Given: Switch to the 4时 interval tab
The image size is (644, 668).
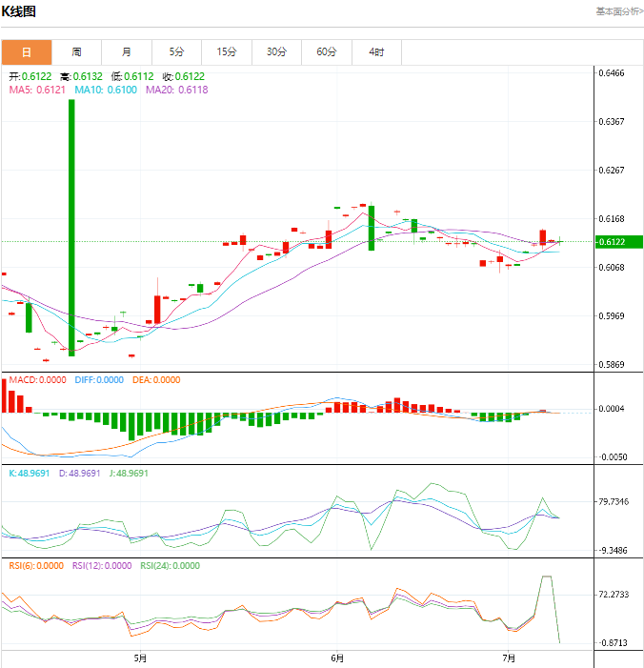Looking at the screenshot, I should (x=376, y=52).
